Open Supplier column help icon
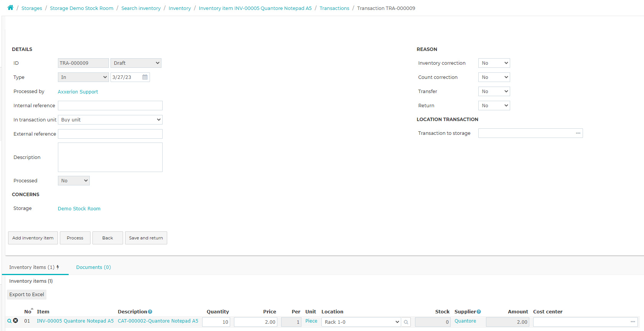Screen dimensions: 644x331 tap(479, 311)
